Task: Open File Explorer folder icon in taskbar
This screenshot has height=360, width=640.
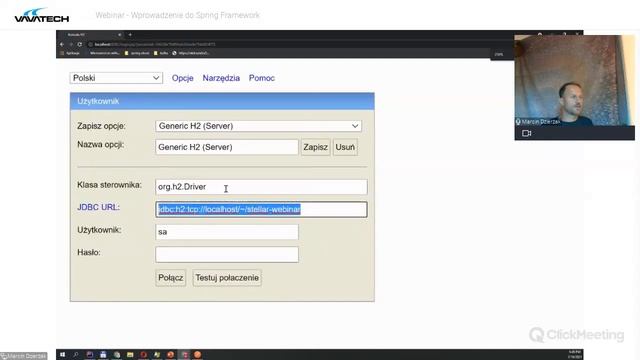Action: (x=130, y=355)
